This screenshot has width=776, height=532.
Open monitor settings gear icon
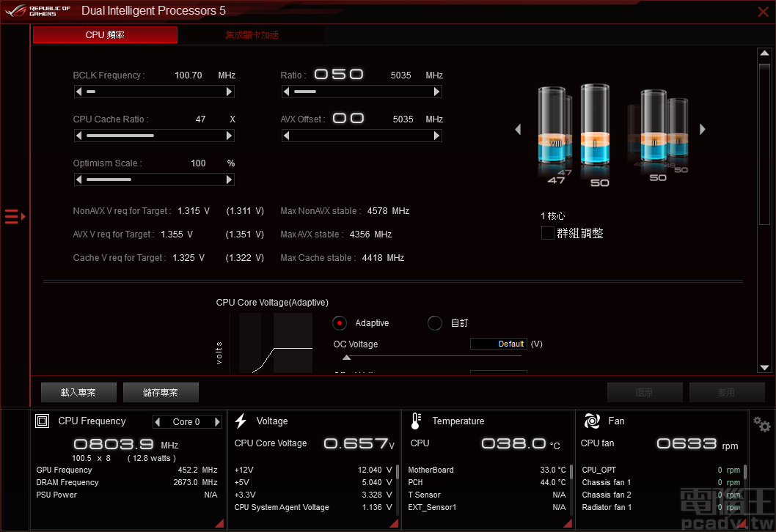coord(762,425)
